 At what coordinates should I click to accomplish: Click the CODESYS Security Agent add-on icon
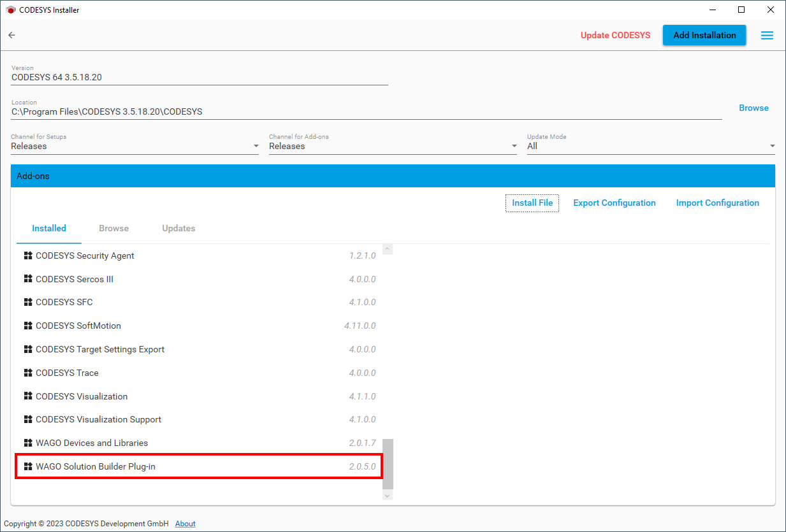tap(28, 255)
